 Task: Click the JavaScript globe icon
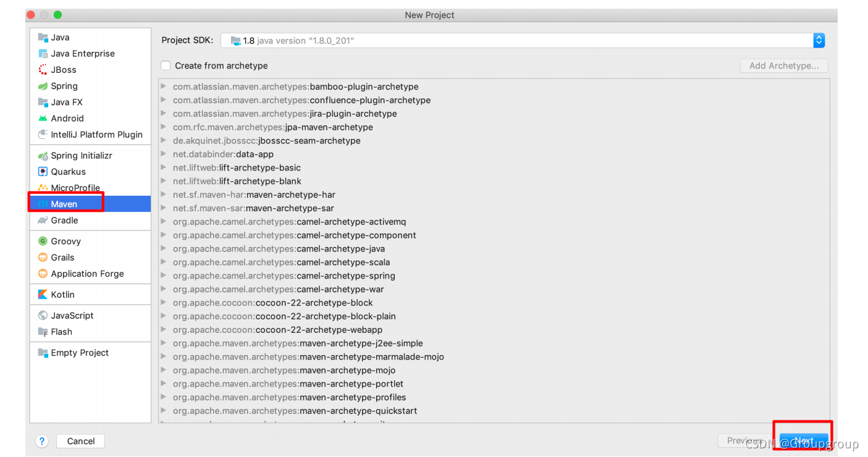pos(43,316)
